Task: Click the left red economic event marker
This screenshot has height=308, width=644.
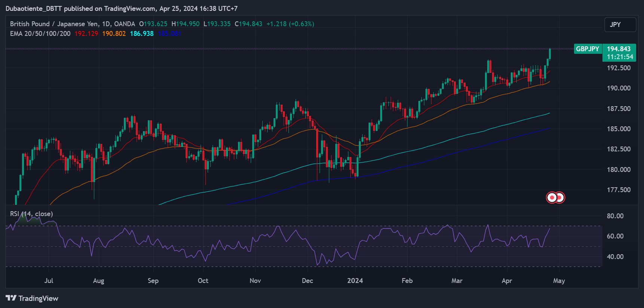Action: (552, 197)
